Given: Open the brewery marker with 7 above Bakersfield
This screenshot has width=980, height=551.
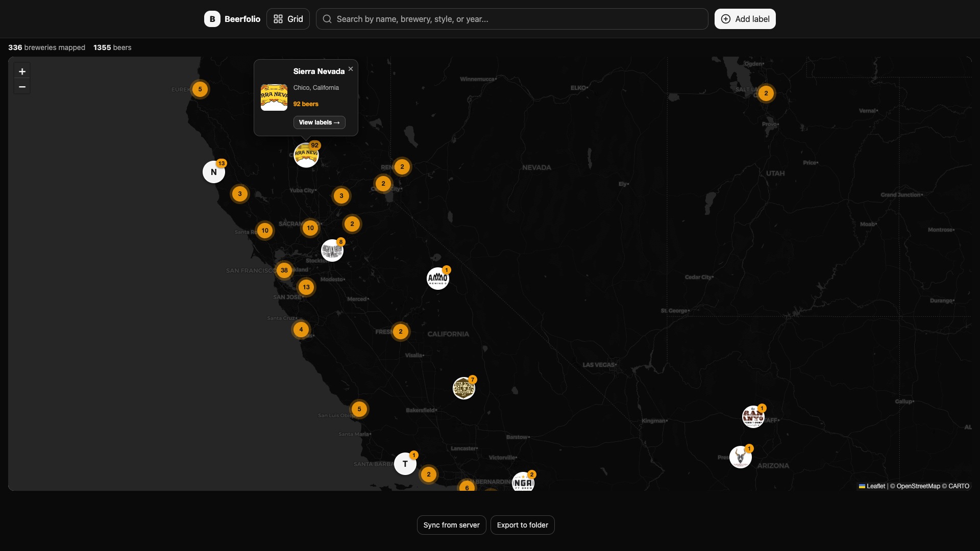Looking at the screenshot, I should [464, 388].
